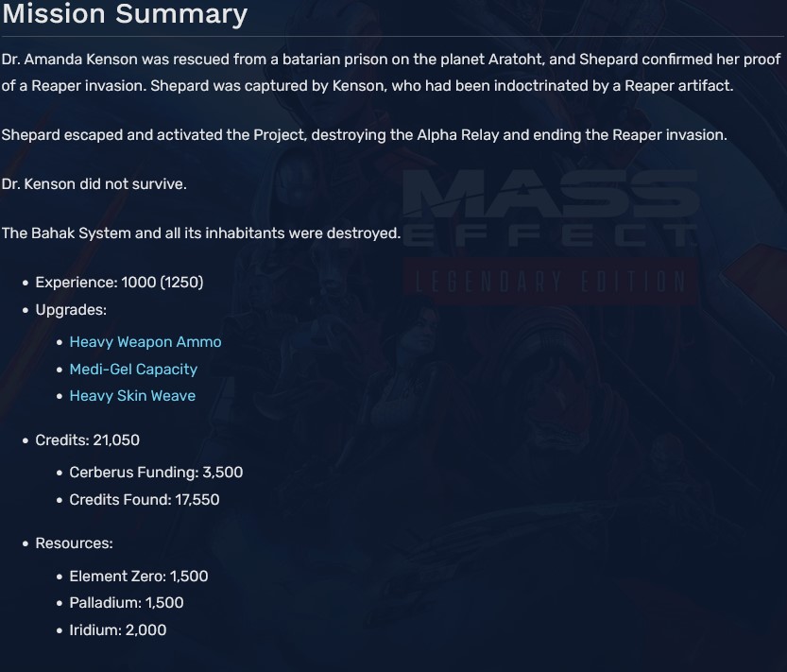
Task: Visit the Heavy Skin Weave link
Action: pyautogui.click(x=132, y=396)
